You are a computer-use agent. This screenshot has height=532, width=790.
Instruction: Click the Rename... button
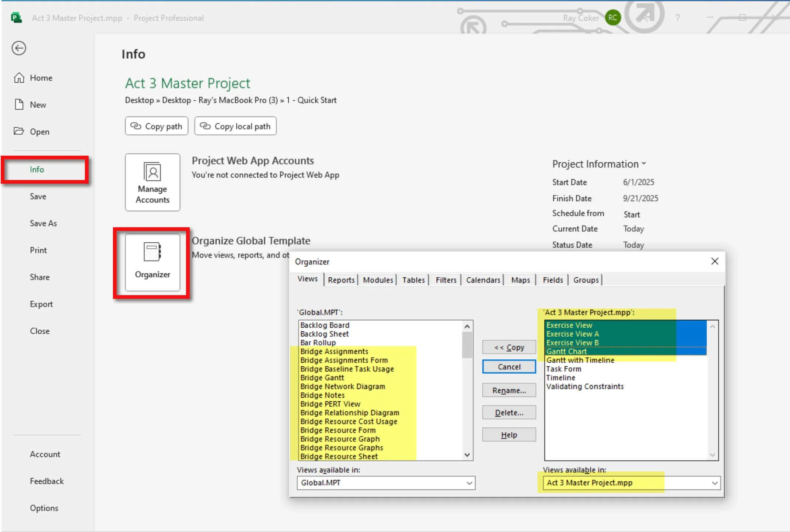click(x=509, y=390)
